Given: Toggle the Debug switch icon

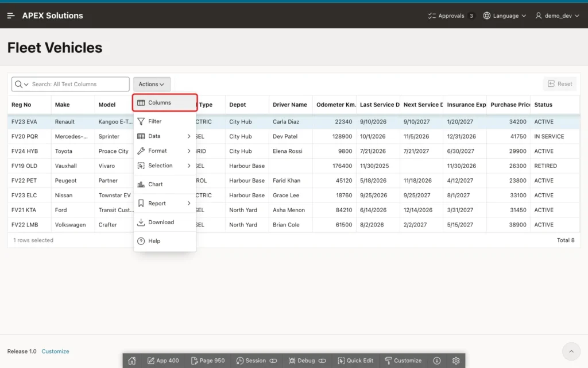Looking at the screenshot, I should coord(322,361).
